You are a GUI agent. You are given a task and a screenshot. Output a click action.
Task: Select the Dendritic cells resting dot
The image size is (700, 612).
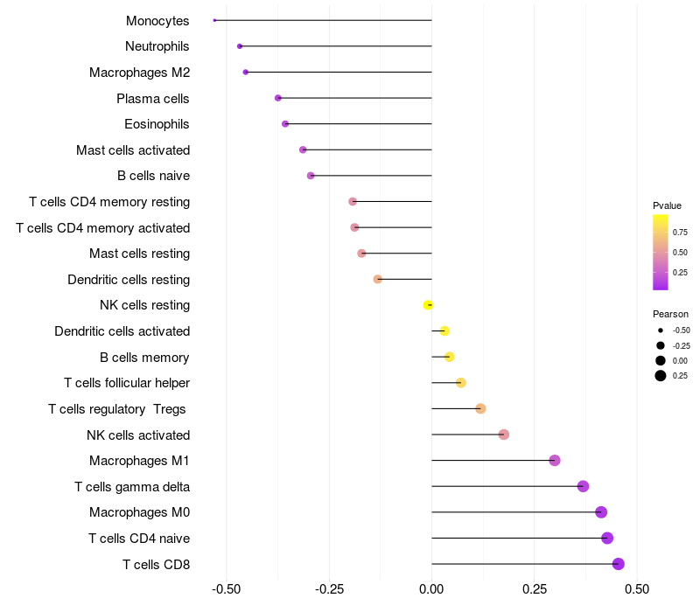[x=378, y=280]
